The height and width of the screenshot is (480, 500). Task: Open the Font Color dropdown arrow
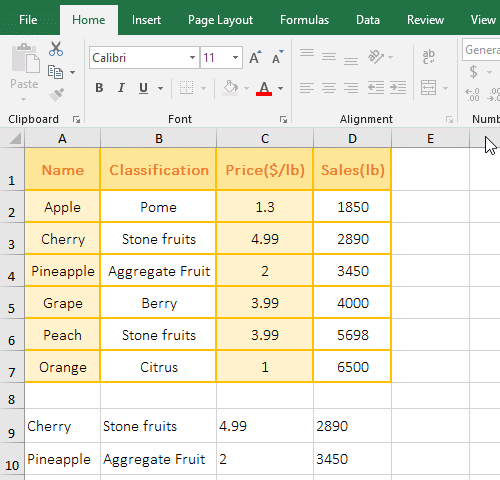point(280,88)
